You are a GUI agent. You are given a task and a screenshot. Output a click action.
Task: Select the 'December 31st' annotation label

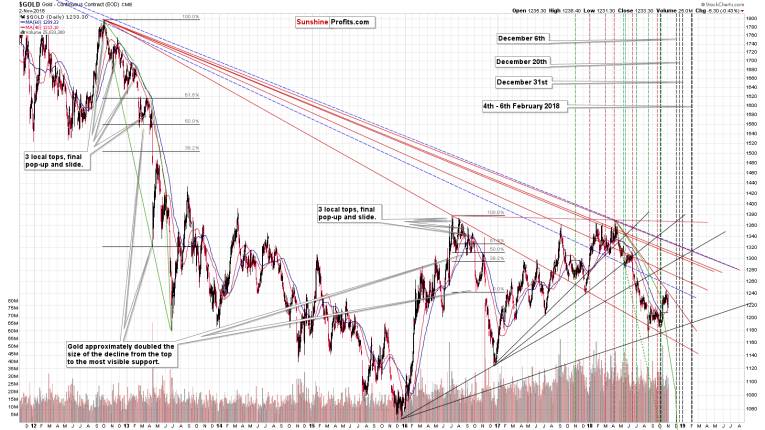point(522,82)
